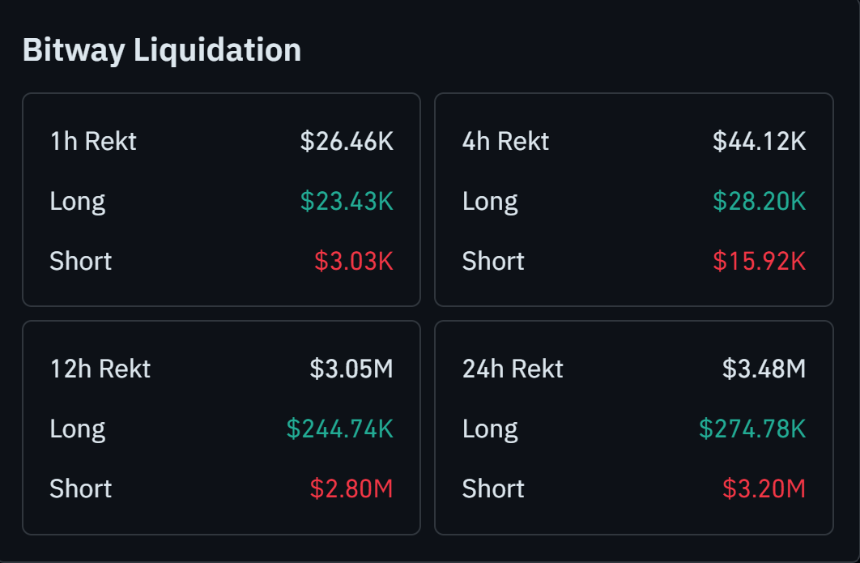This screenshot has width=860, height=563.
Task: Click the 24h short value $3.20M
Action: 764,489
